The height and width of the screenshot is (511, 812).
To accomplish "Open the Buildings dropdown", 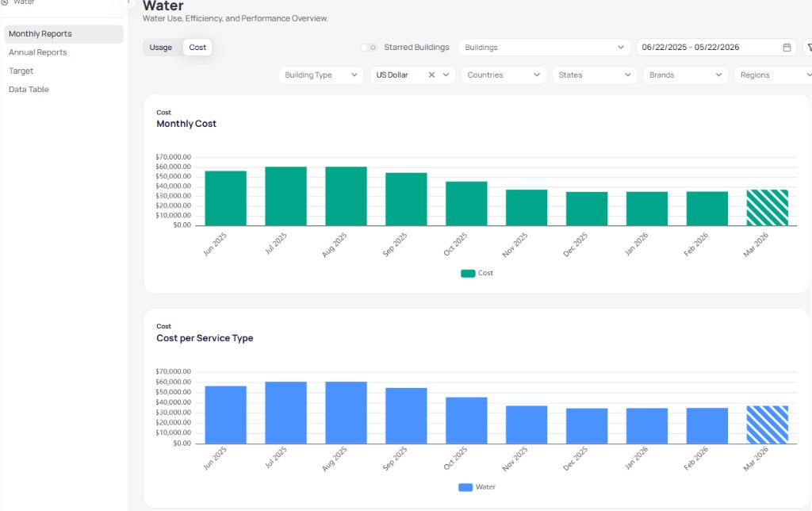I will pyautogui.click(x=544, y=47).
